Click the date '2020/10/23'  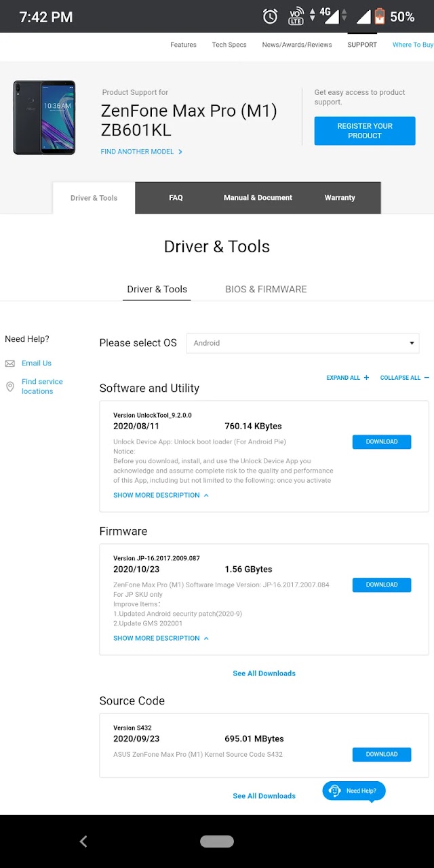pos(136,570)
